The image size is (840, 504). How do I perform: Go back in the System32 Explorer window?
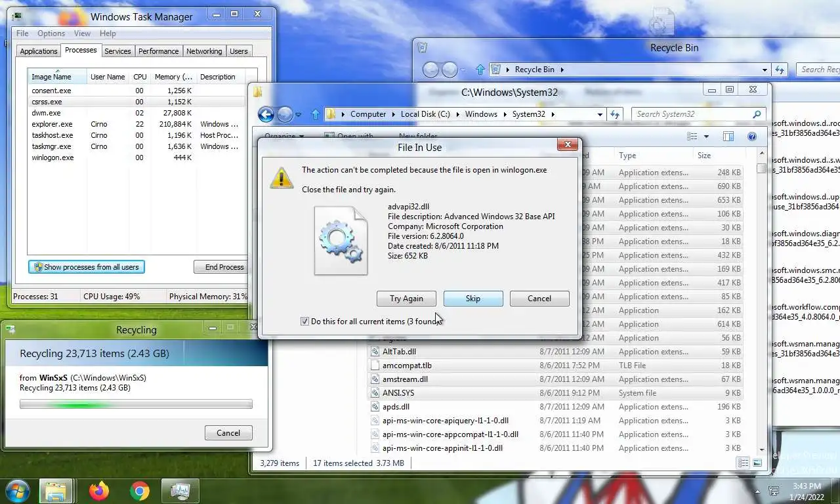click(x=266, y=114)
